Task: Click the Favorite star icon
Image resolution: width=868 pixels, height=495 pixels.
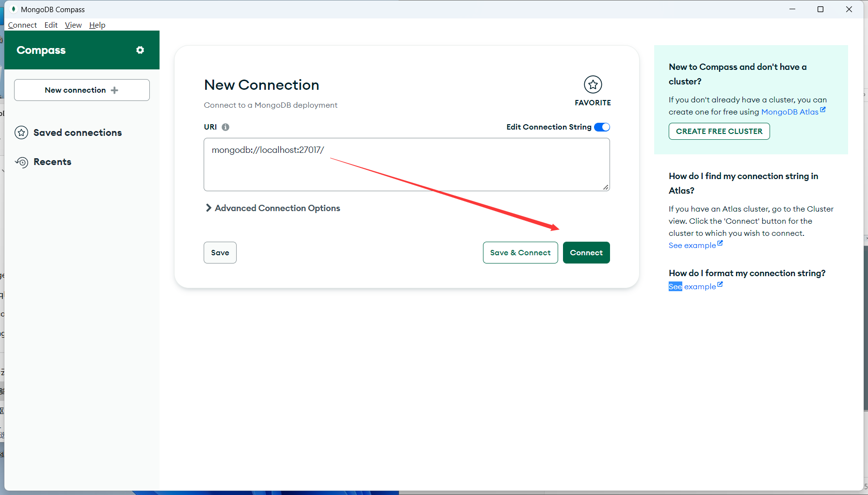Action: coord(593,84)
